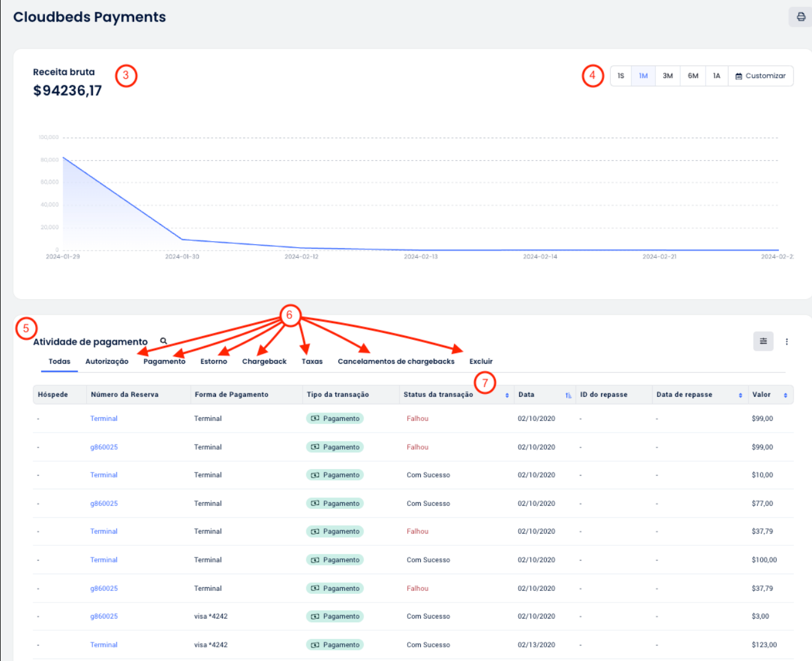Viewport: 812px width, 661px height.
Task: Click the 02/13/2020 date cell
Action: 536,645
